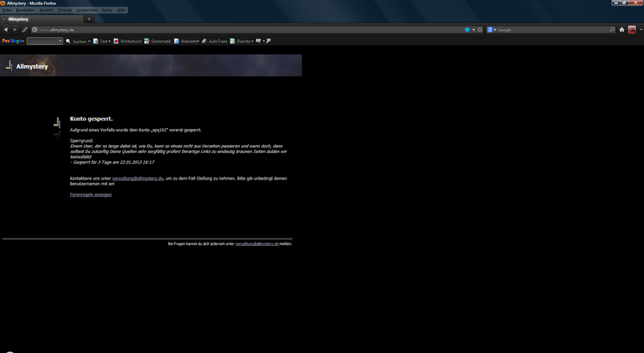
Task: Open the Wörterbuch dictionary tool
Action: [127, 41]
